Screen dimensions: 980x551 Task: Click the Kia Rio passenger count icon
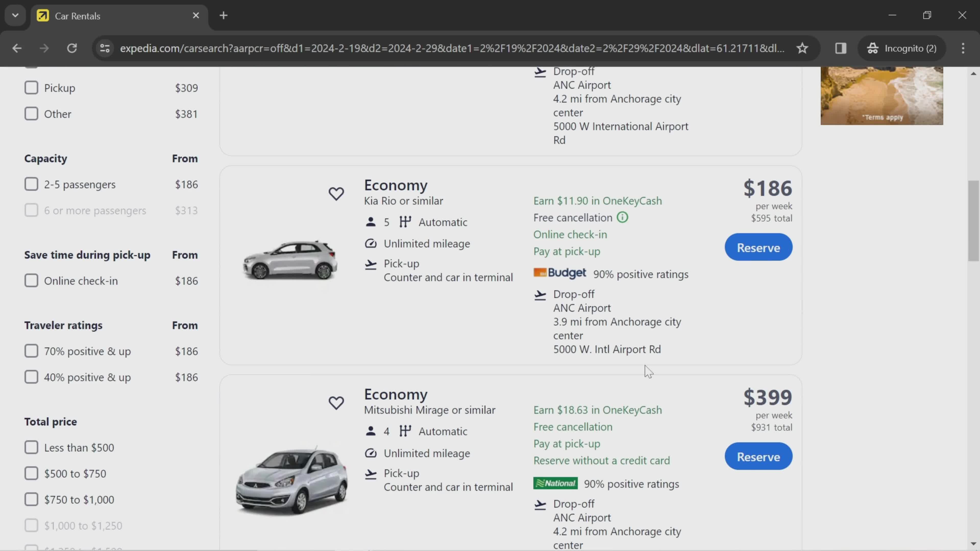tap(370, 222)
